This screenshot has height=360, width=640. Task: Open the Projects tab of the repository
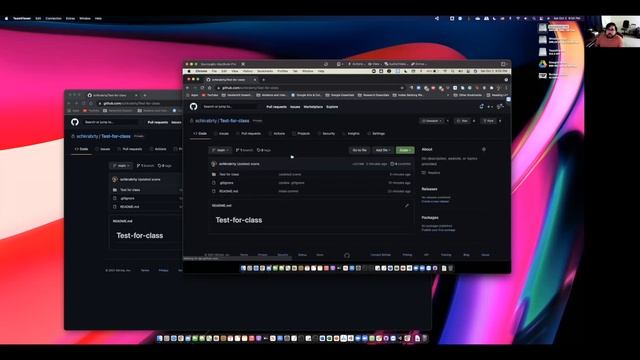(x=302, y=133)
